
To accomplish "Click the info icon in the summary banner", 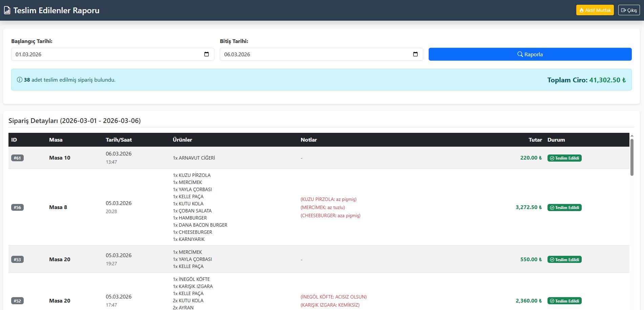I will (20, 80).
